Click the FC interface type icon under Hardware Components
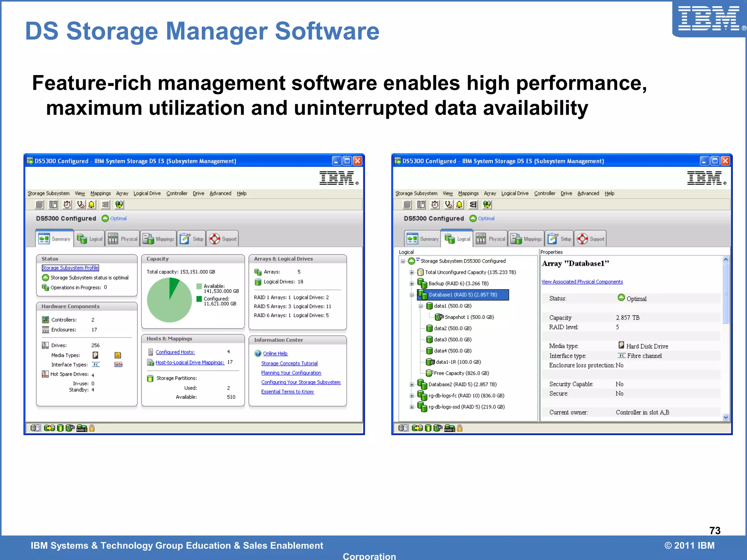Image resolution: width=747 pixels, height=560 pixels. click(96, 365)
